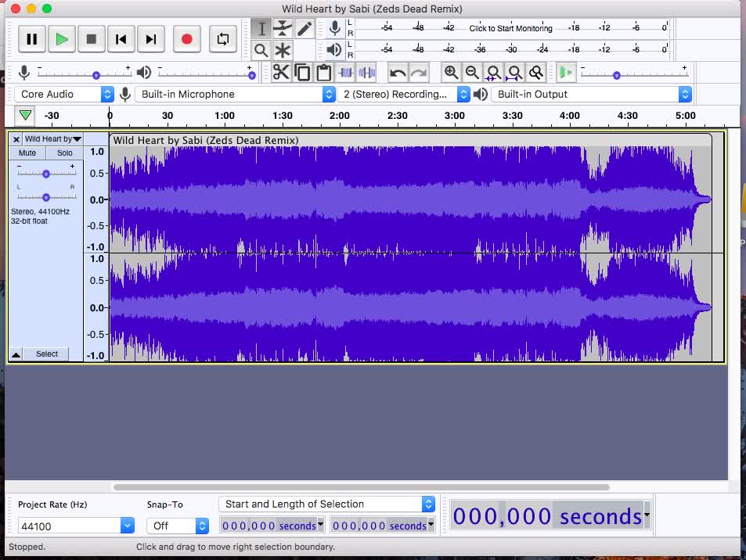Toggle the Loop playback button
Screen dimensions: 746x560
[x=222, y=39]
